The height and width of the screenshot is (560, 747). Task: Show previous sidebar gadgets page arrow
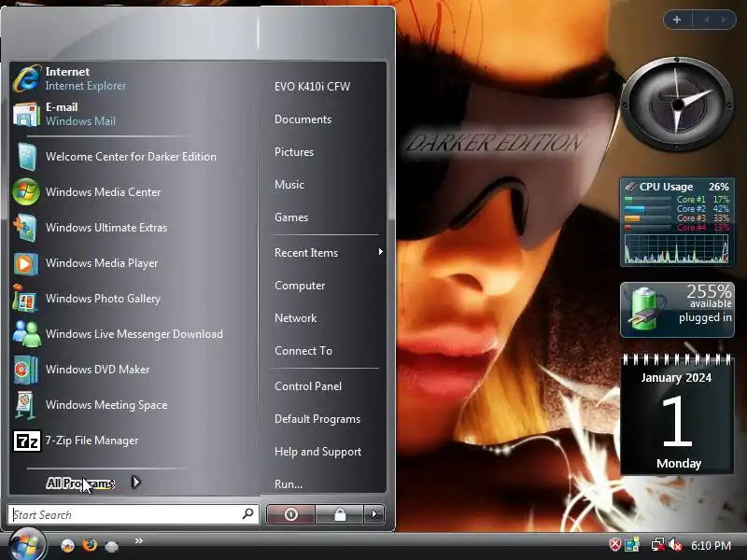pyautogui.click(x=707, y=20)
